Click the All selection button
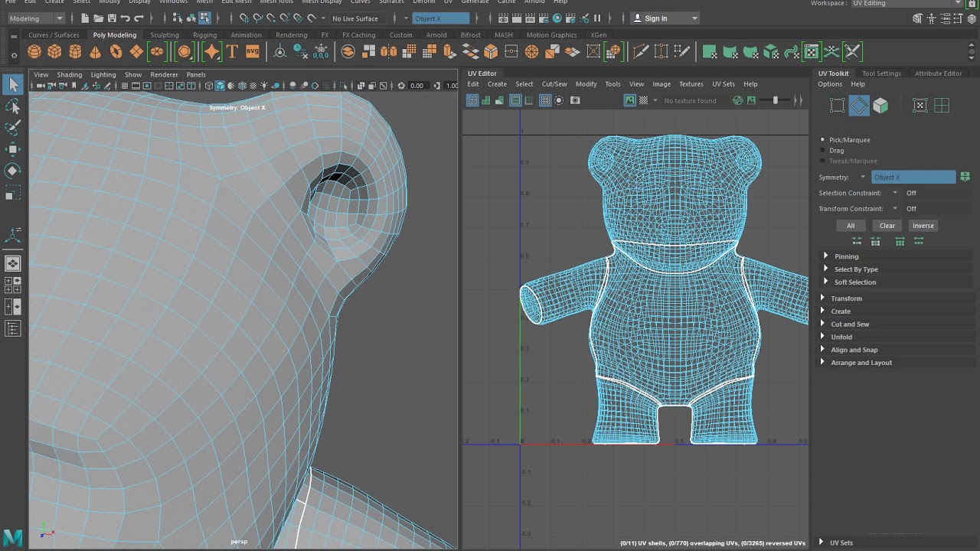 tap(851, 226)
